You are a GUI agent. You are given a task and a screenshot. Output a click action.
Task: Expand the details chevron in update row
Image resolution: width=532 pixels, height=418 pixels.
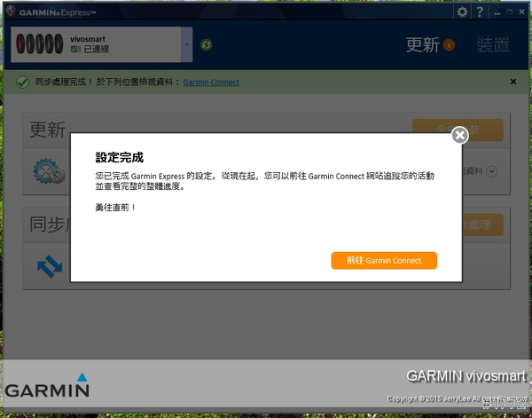(491, 171)
